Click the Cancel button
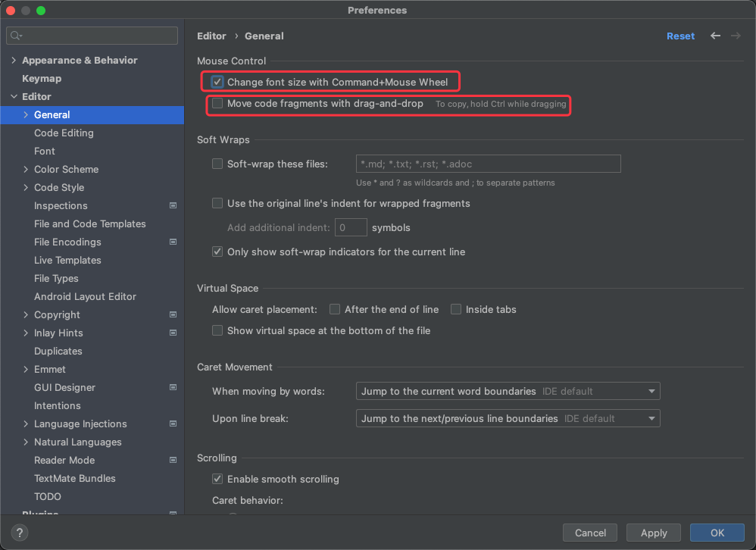This screenshot has height=550, width=756. click(590, 533)
